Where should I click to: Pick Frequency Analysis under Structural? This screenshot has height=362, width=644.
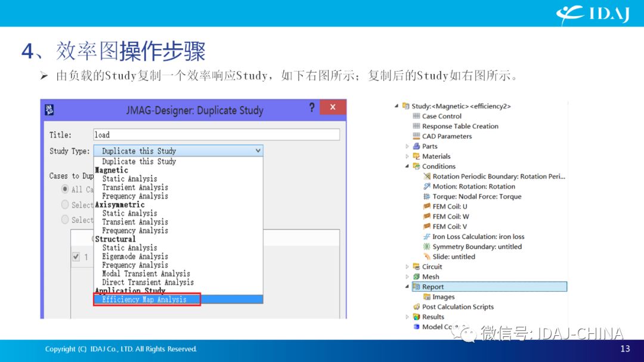[x=178, y=265]
